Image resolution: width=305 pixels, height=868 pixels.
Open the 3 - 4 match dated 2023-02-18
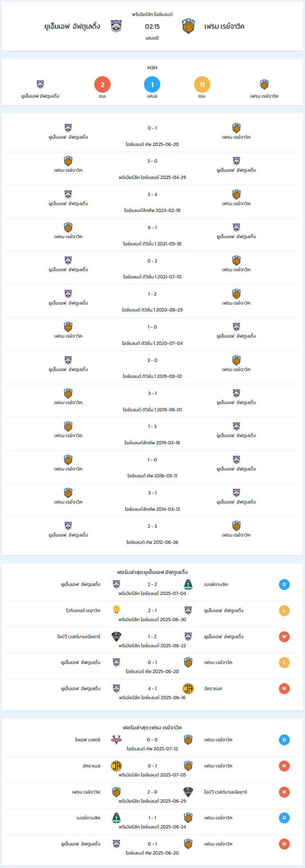tap(152, 202)
